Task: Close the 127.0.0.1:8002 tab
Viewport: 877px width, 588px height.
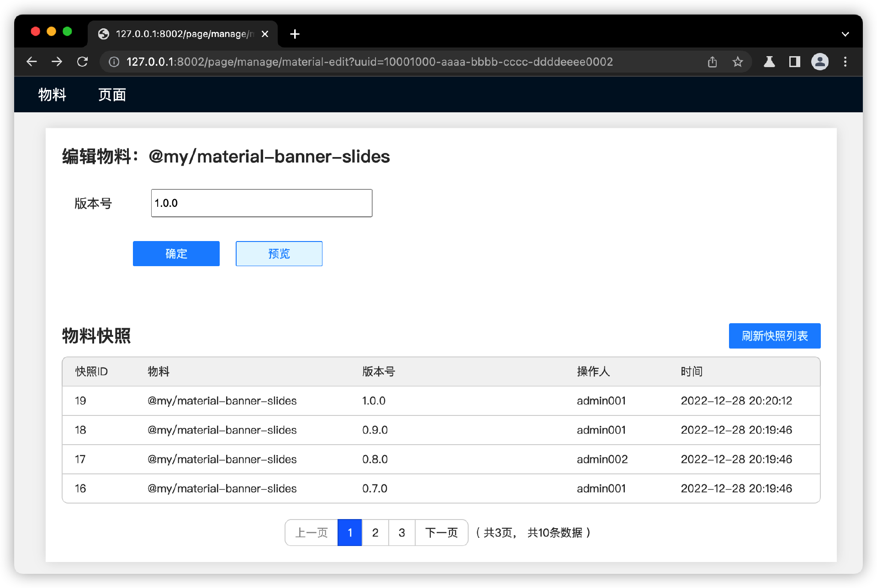Action: click(265, 34)
